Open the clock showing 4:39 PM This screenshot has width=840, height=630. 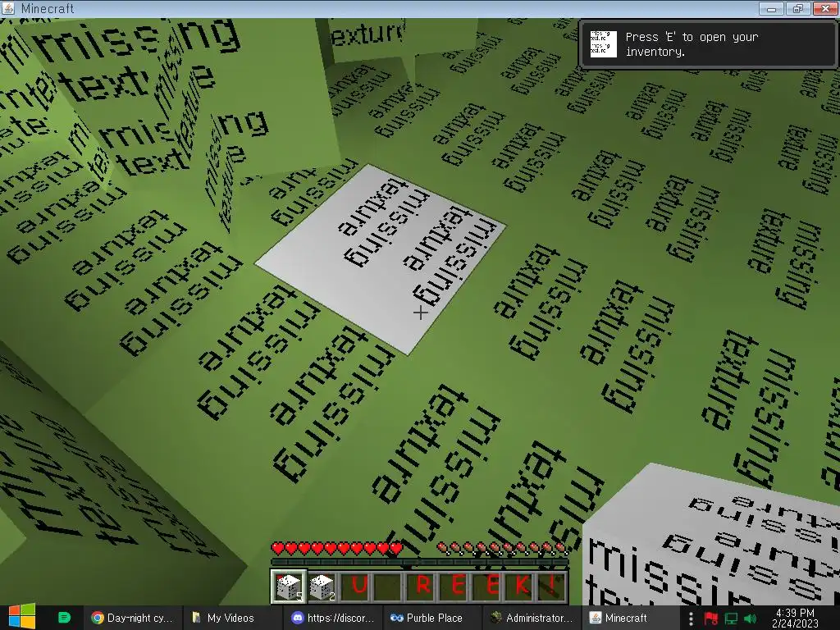(795, 619)
